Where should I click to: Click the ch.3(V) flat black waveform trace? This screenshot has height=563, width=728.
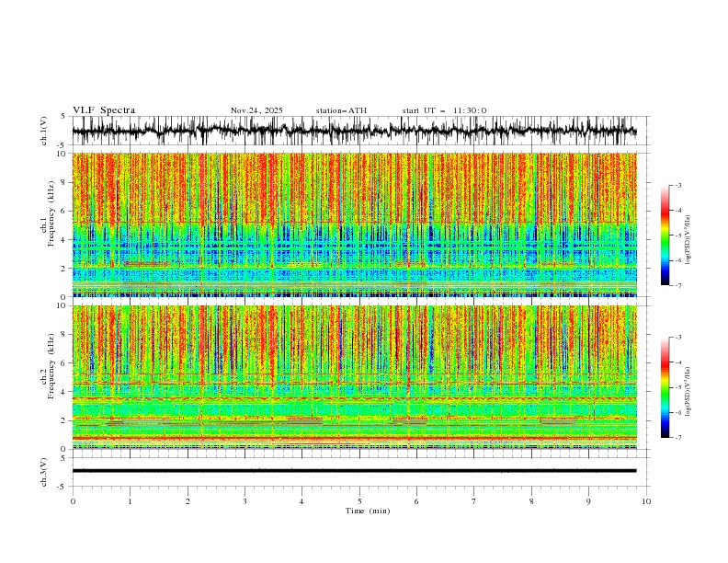click(354, 471)
